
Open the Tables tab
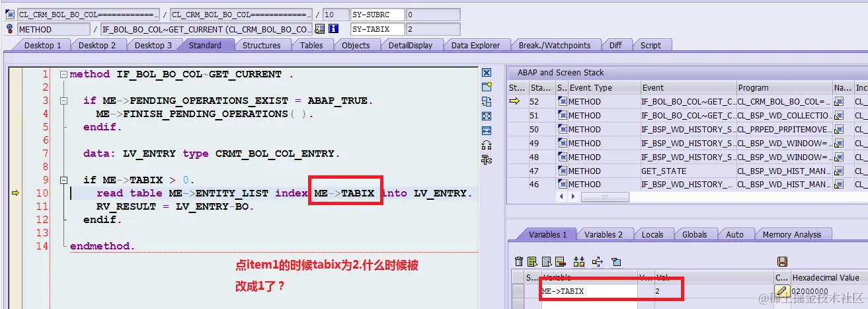point(311,45)
